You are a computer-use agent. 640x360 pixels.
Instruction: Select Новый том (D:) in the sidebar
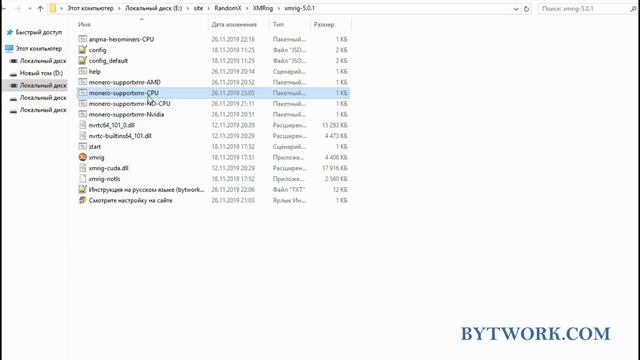coord(41,73)
